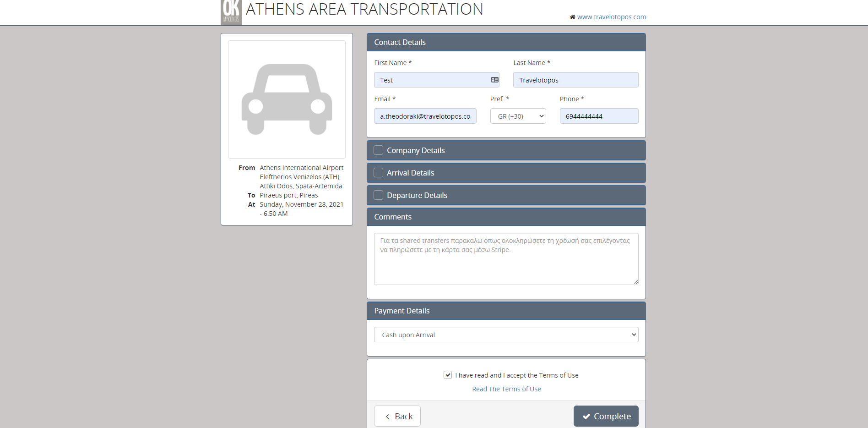The height and width of the screenshot is (428, 868).
Task: Open the phone prefix GR (+30) dropdown
Action: (518, 116)
